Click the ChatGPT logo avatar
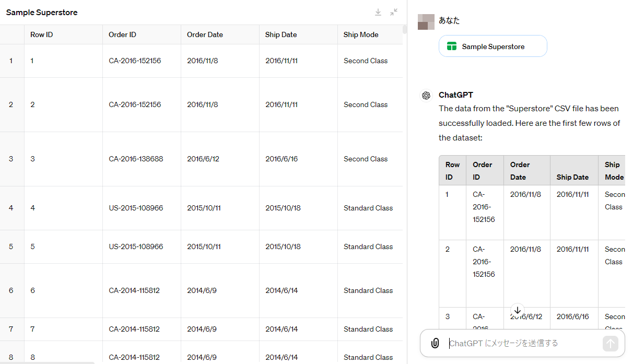Viewport: 633px width, 364px height. coord(426,95)
